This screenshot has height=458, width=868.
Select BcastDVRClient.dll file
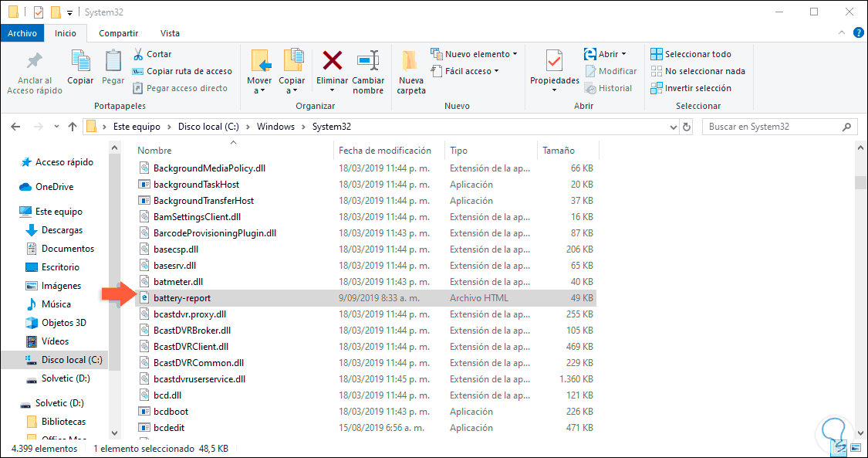tap(366, 347)
